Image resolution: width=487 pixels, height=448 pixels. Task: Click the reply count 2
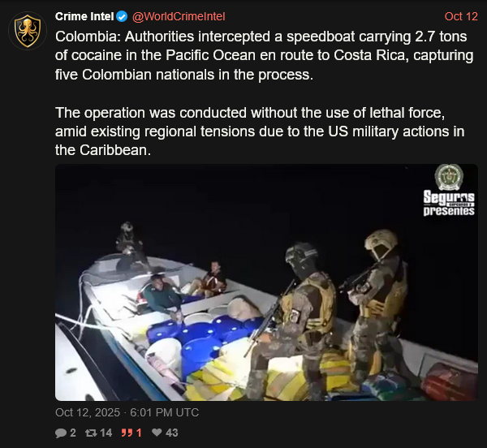tap(73, 433)
